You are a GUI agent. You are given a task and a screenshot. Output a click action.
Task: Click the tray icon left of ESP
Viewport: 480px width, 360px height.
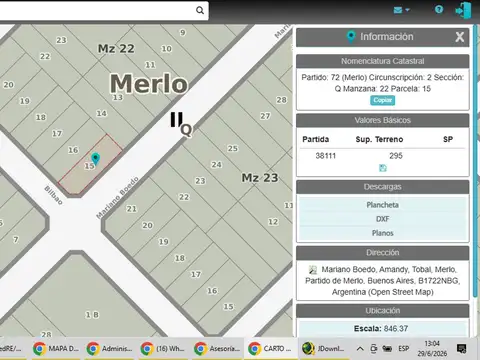(387, 349)
